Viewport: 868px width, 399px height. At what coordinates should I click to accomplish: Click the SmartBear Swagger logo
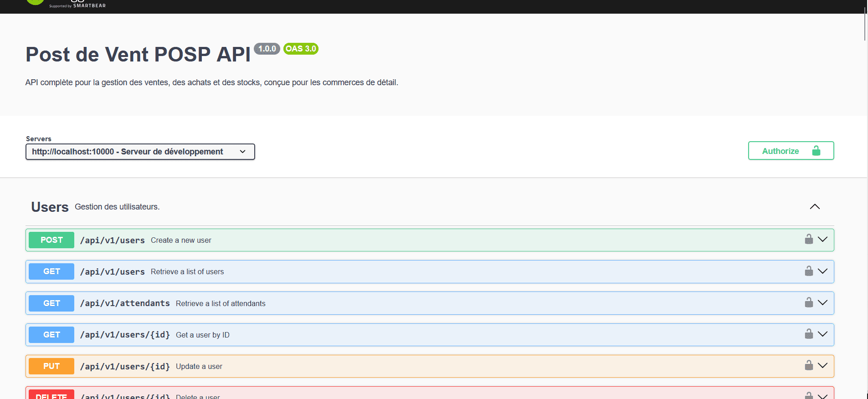pyautogui.click(x=66, y=4)
